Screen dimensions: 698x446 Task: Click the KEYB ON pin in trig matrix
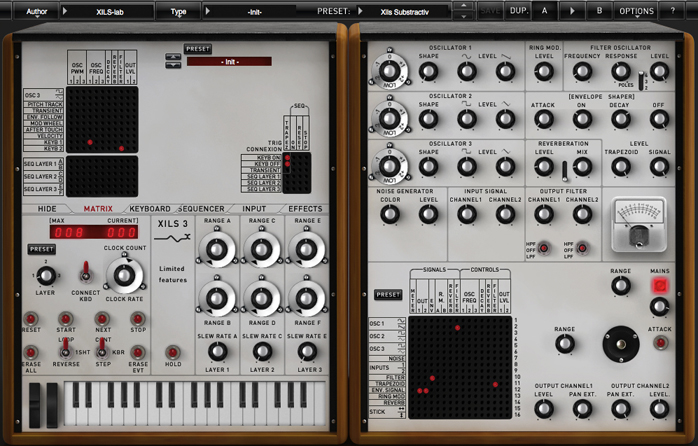(287, 158)
